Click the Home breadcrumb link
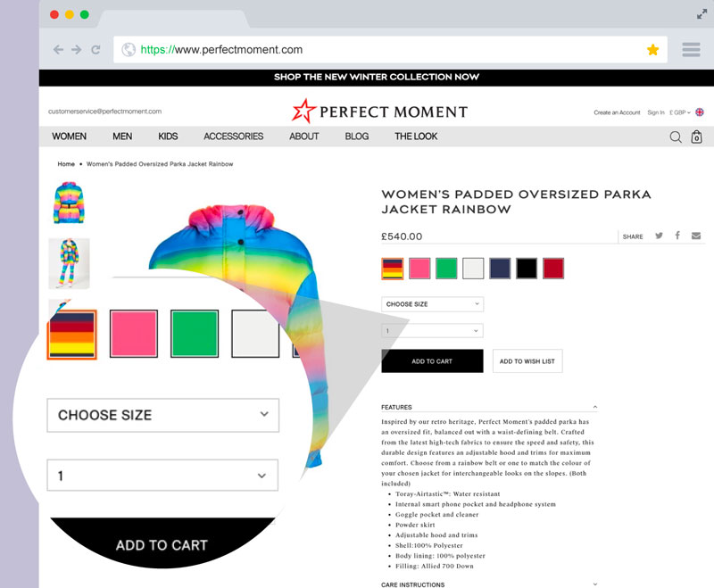The image size is (714, 588). pyautogui.click(x=66, y=164)
